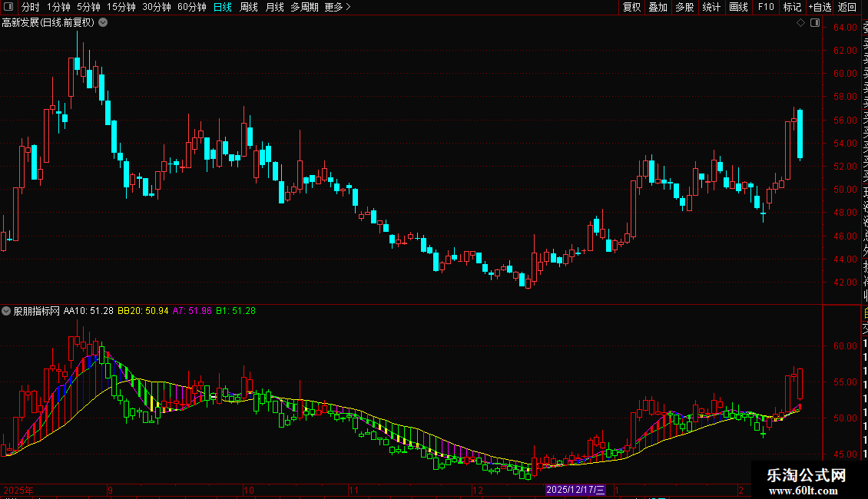Image resolution: width=868 pixels, height=499 pixels.
Task: Click the 复权 button
Action: 631,7
